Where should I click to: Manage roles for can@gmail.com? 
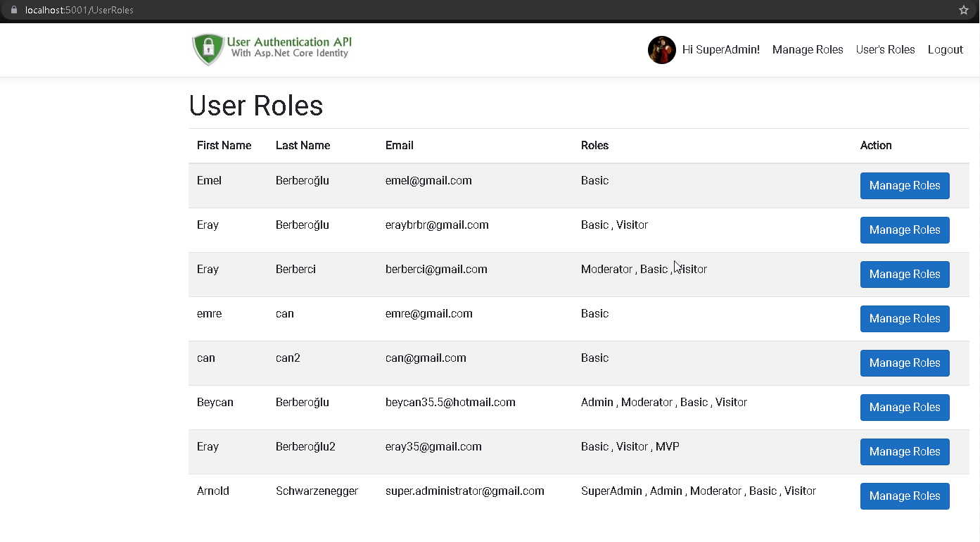point(904,363)
